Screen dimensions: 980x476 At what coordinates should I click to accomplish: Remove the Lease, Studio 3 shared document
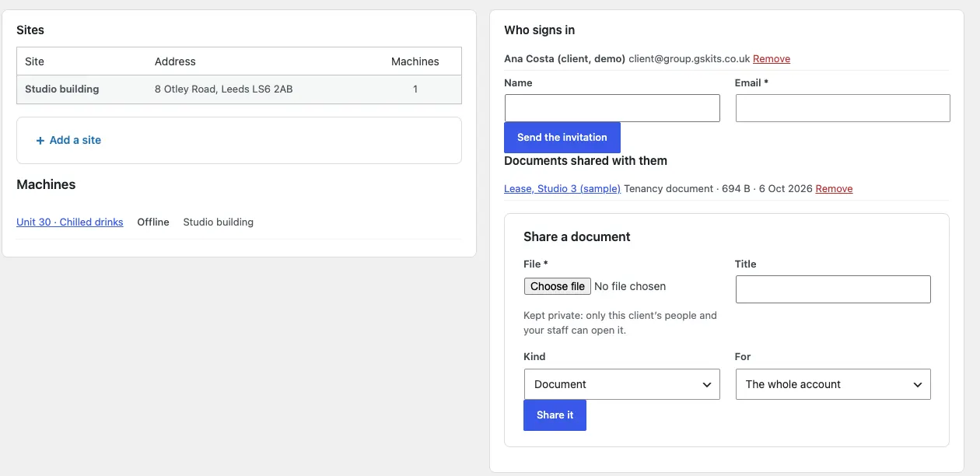(x=834, y=189)
